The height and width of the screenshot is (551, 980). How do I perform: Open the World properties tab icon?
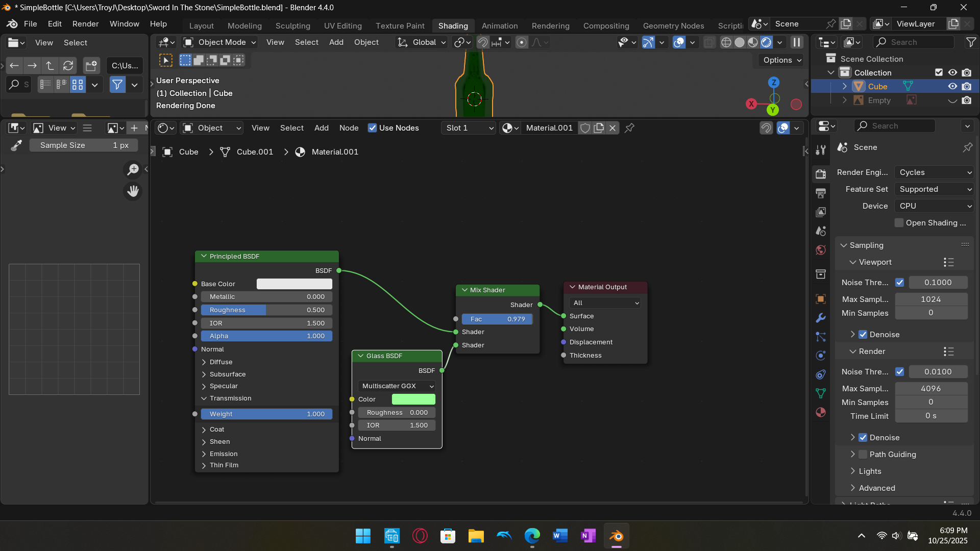[x=821, y=250]
